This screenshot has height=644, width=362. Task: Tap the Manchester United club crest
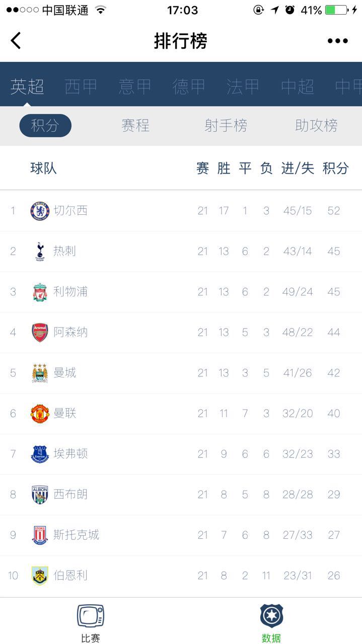tap(40, 414)
